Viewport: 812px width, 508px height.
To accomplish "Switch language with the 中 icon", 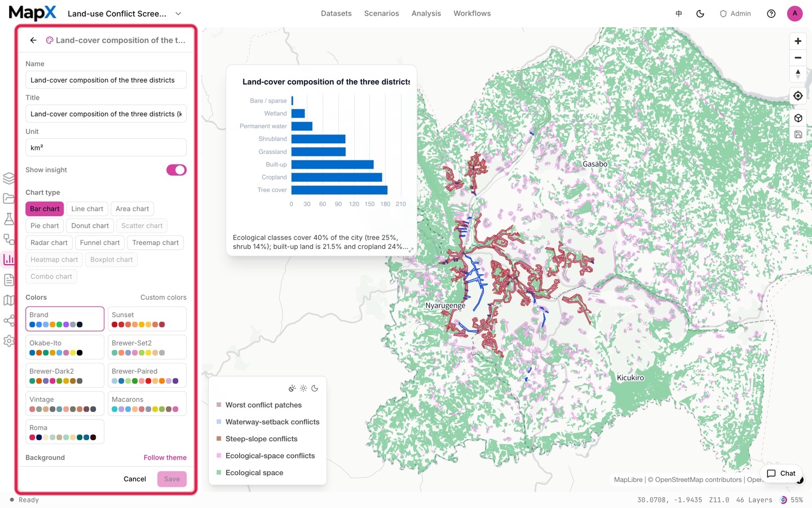I will click(x=678, y=14).
